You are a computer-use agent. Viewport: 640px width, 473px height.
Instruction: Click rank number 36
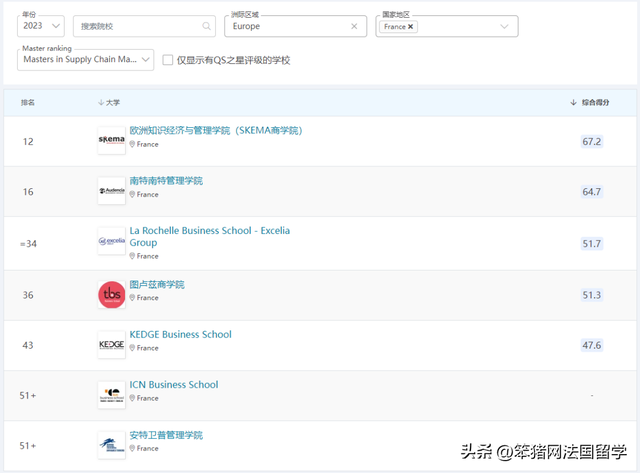(28, 295)
